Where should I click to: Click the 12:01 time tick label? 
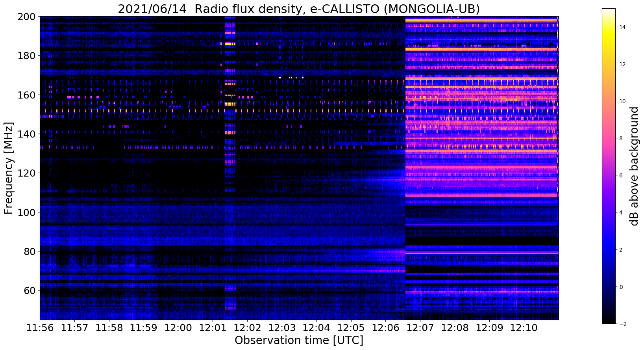pyautogui.click(x=213, y=328)
